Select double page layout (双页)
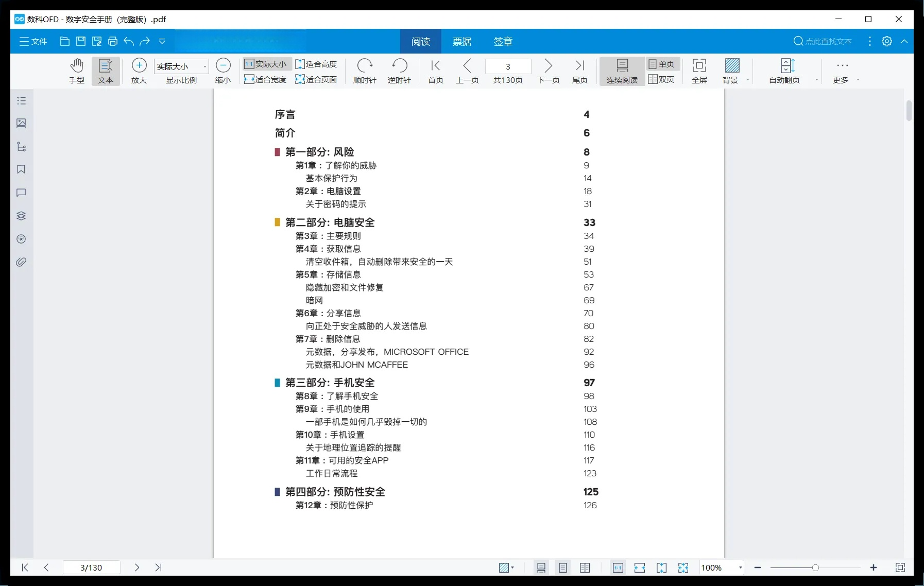This screenshot has width=924, height=586. tap(662, 79)
